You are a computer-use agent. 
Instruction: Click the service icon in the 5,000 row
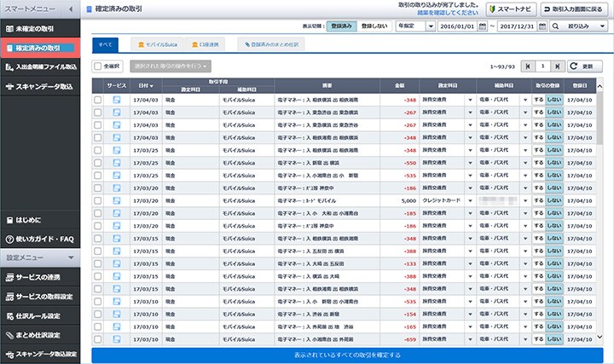pos(116,200)
